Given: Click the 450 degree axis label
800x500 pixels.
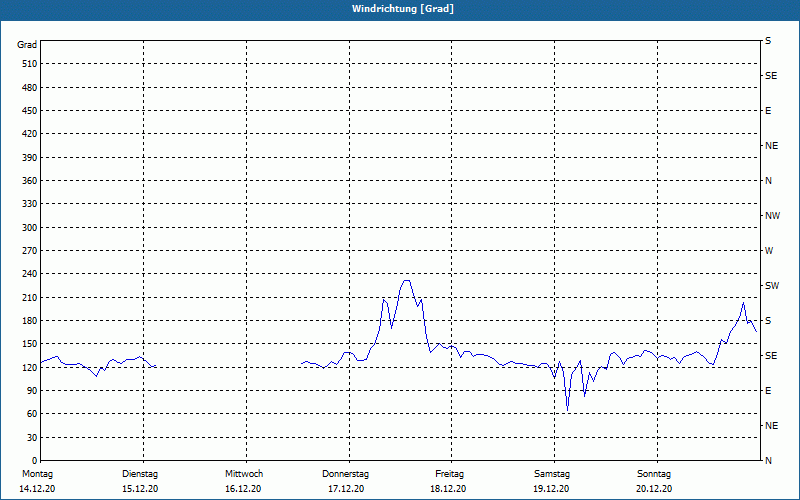Looking at the screenshot, I should tap(30, 111).
